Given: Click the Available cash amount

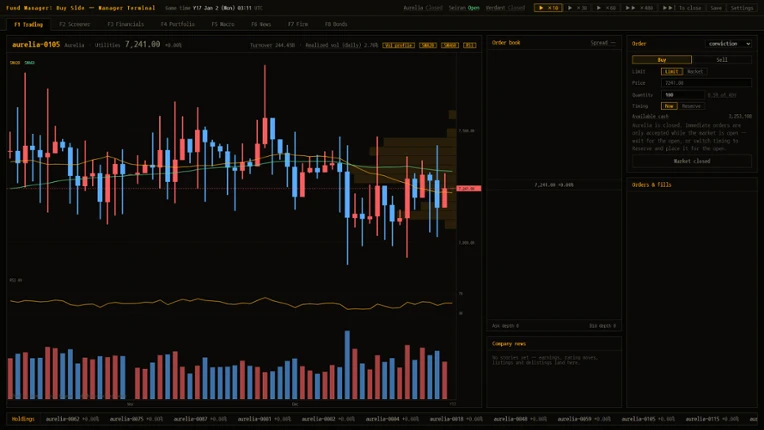Looking at the screenshot, I should point(740,116).
